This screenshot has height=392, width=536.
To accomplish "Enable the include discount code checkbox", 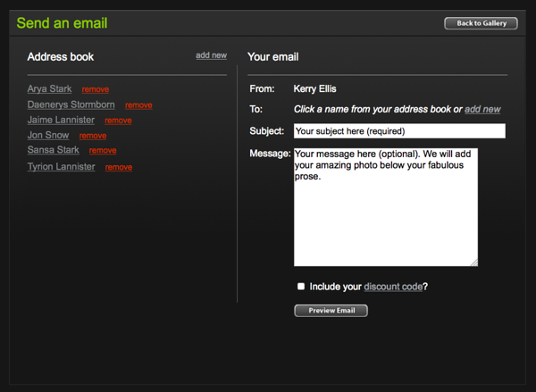I will 301,287.
